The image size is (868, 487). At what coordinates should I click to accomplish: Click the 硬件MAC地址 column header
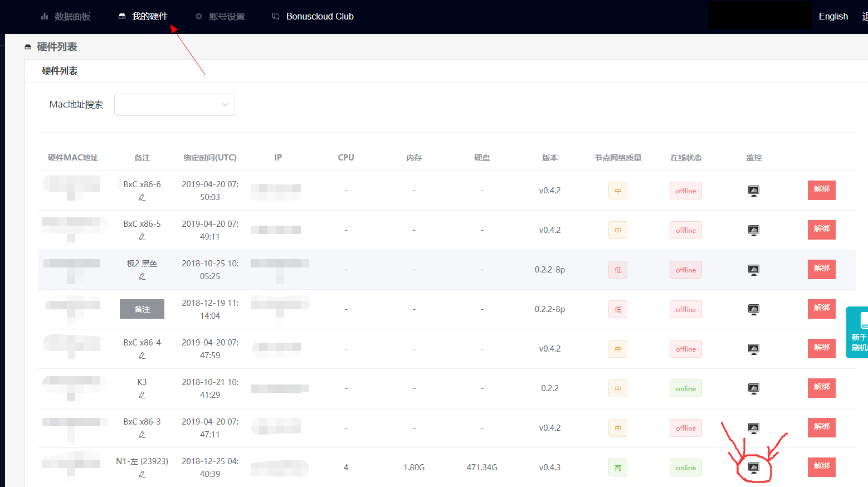pyautogui.click(x=73, y=158)
